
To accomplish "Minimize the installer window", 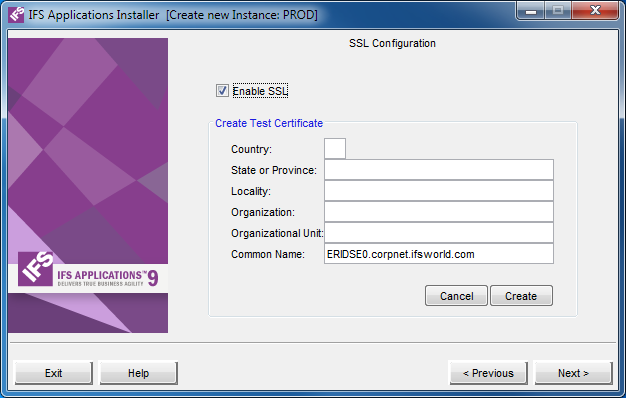I will pyautogui.click(x=531, y=10).
